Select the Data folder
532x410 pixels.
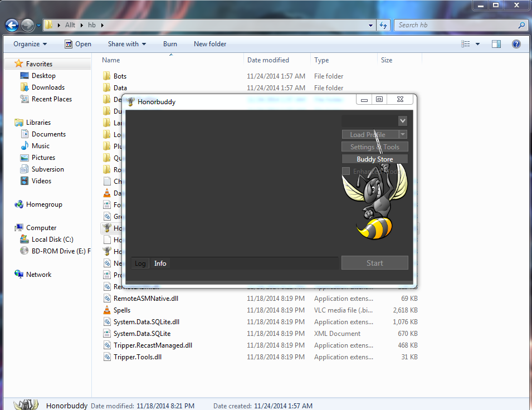coord(120,88)
